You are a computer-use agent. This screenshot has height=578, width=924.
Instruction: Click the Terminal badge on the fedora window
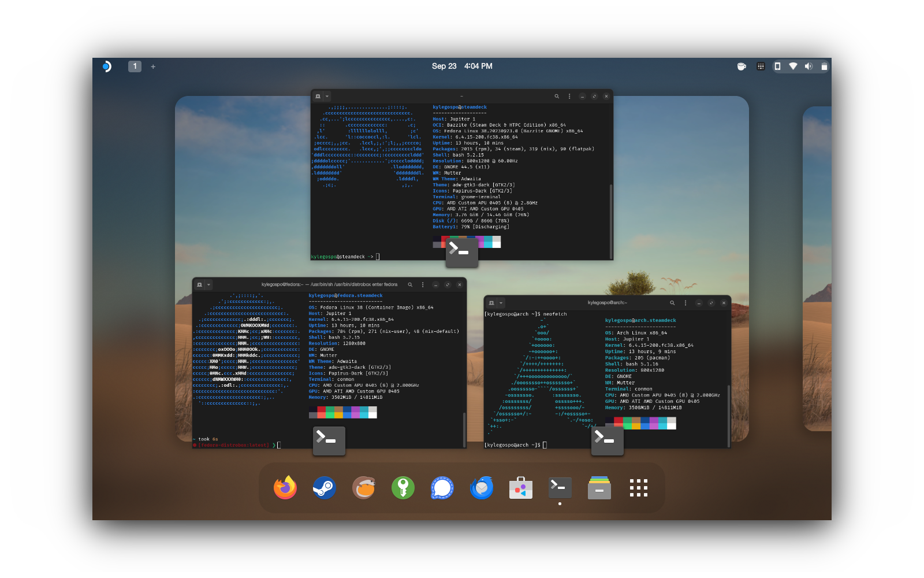329,441
